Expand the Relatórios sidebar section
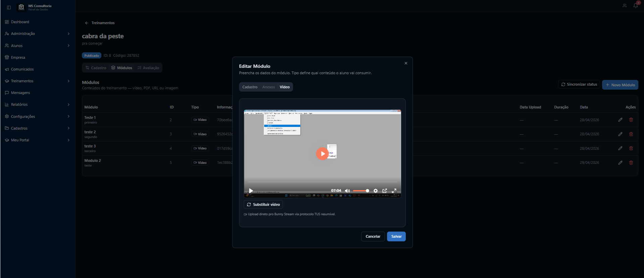Viewport: 644px width, 278px height. click(x=38, y=104)
